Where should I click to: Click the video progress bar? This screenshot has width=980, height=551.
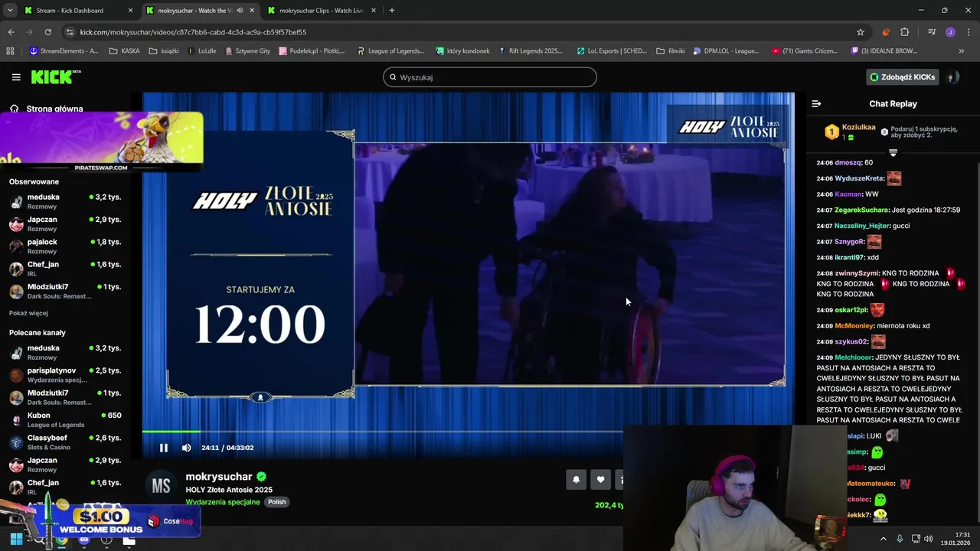(383, 432)
